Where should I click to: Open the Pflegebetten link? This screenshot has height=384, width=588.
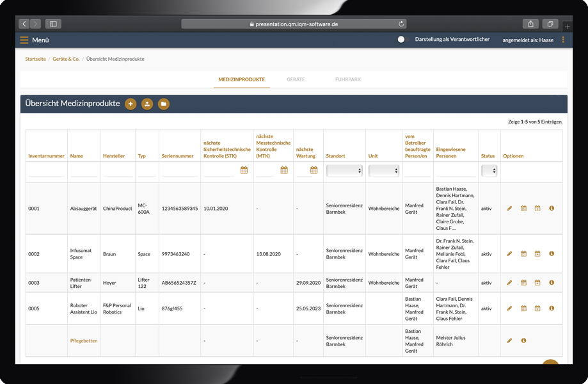pyautogui.click(x=84, y=340)
